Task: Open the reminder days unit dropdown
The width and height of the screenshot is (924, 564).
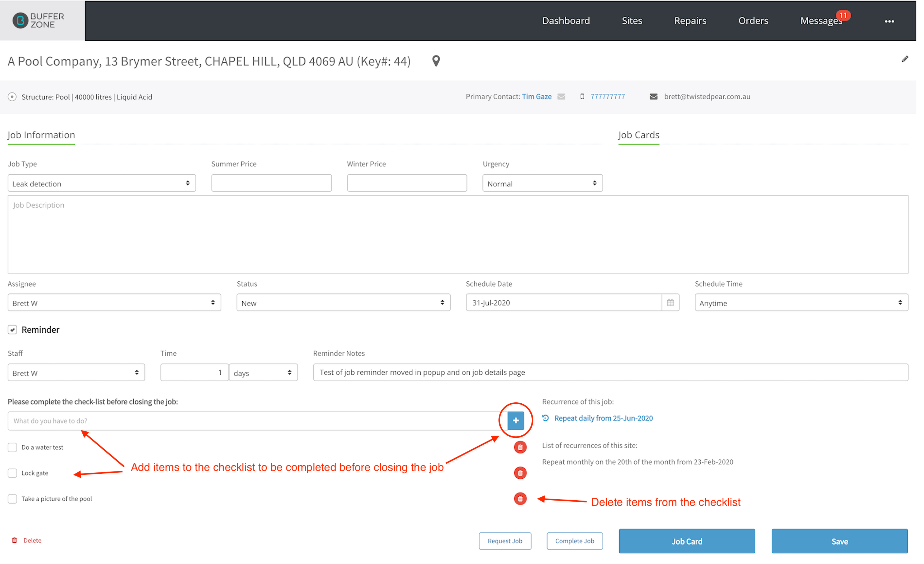Action: [x=263, y=372]
